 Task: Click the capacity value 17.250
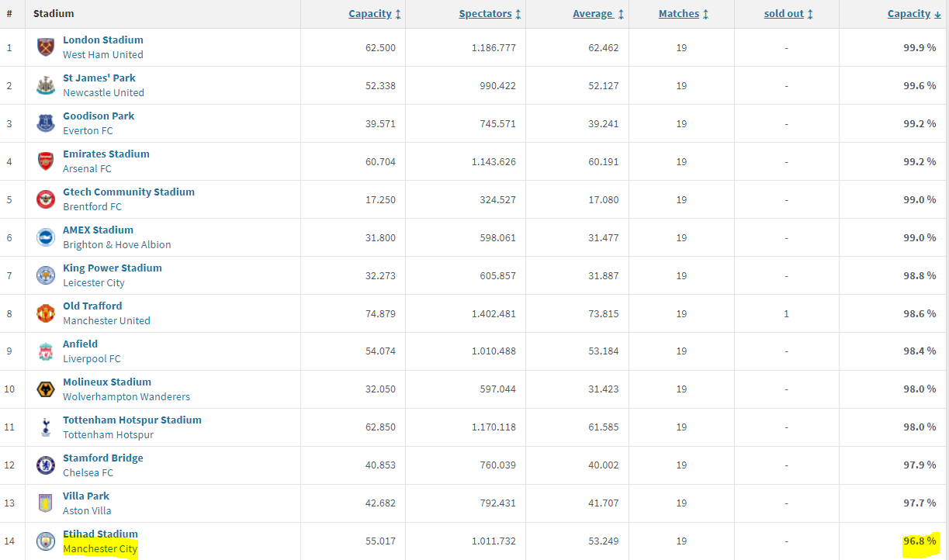[380, 200]
